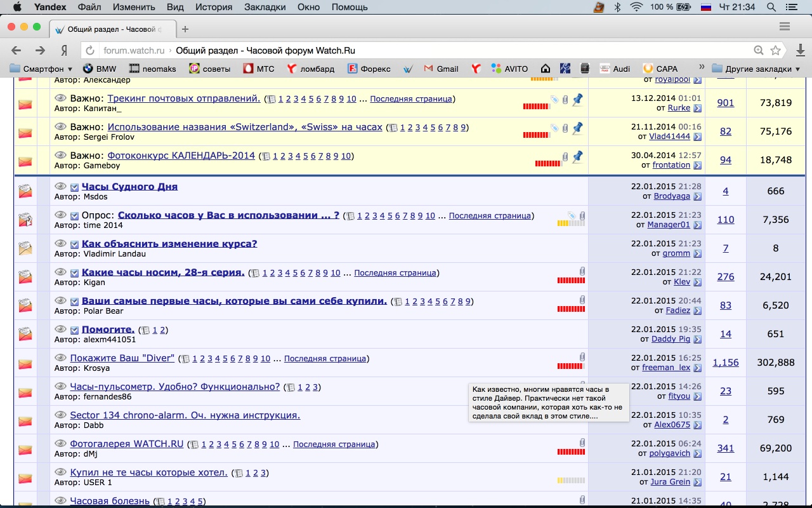Toggle checkbox for "Как объяснить изменение курса?"
The image size is (812, 508).
pos(74,244)
